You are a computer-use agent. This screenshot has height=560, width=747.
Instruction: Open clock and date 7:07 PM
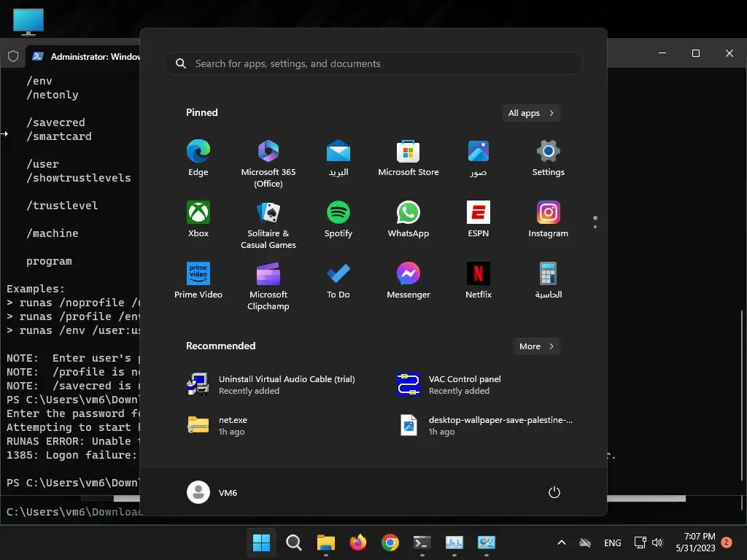(695, 542)
